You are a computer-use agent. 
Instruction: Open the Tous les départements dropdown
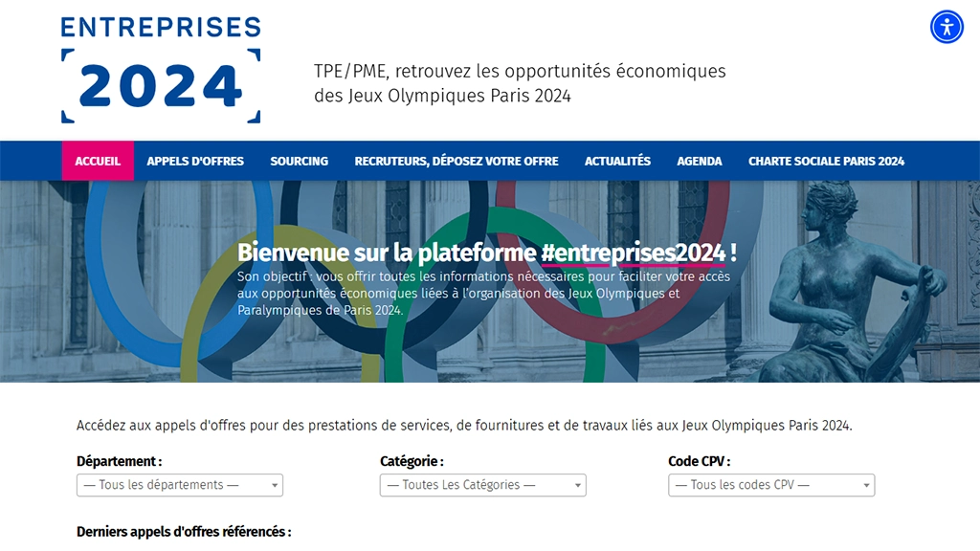pyautogui.click(x=179, y=485)
